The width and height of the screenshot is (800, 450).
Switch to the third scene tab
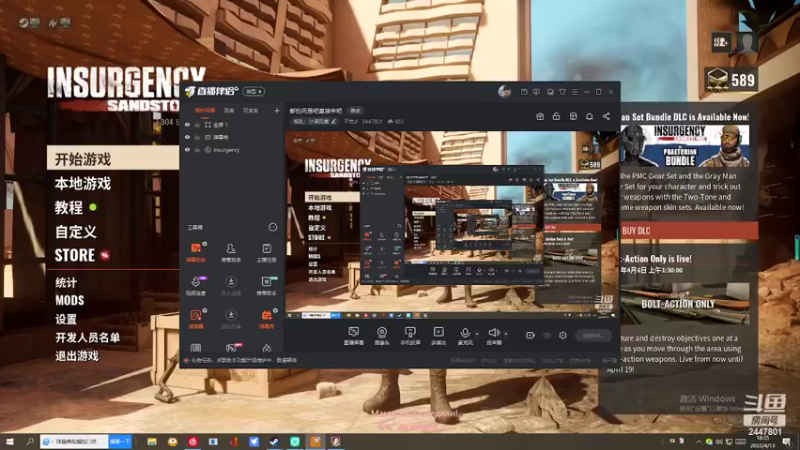coord(251,110)
